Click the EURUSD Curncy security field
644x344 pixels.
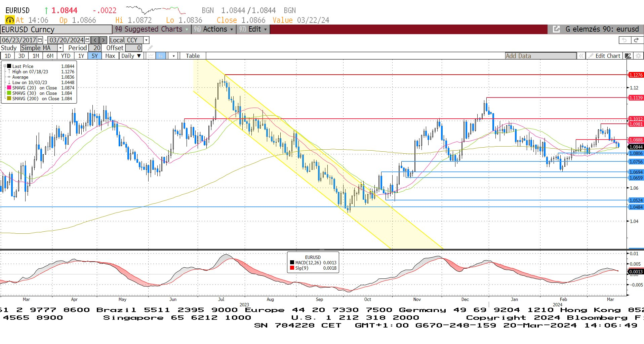pos(56,29)
